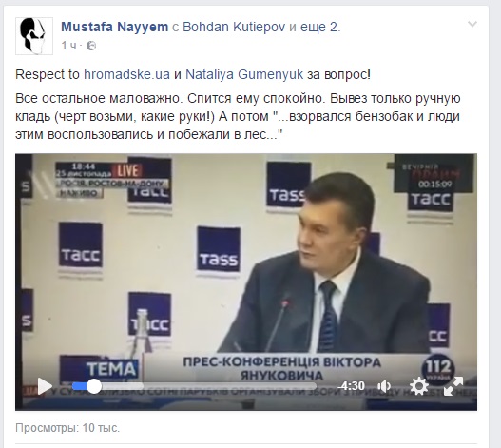Click the video view count text
This screenshot has height=448, width=501.
(x=67, y=427)
